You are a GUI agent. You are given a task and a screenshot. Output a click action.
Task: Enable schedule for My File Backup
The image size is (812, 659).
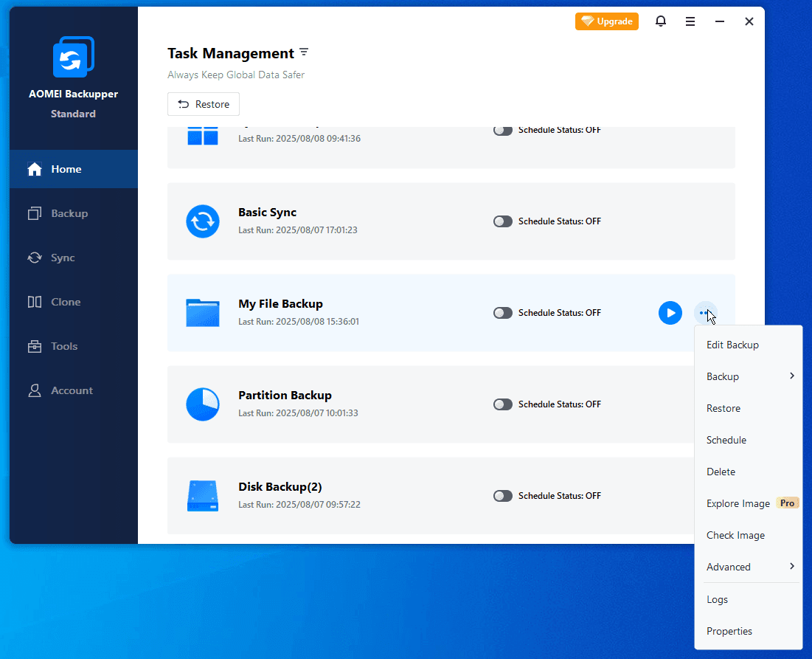tap(503, 313)
